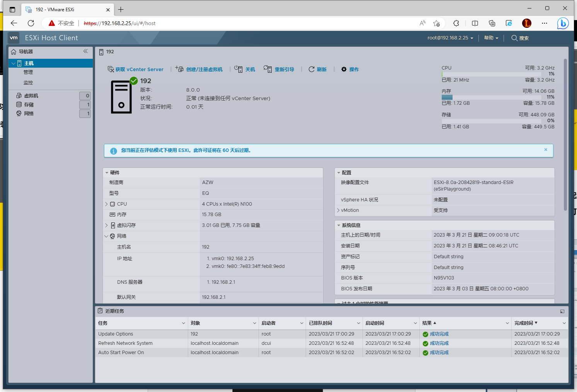Dismiss the evaluation mode notice
577x392 pixels.
546,150
